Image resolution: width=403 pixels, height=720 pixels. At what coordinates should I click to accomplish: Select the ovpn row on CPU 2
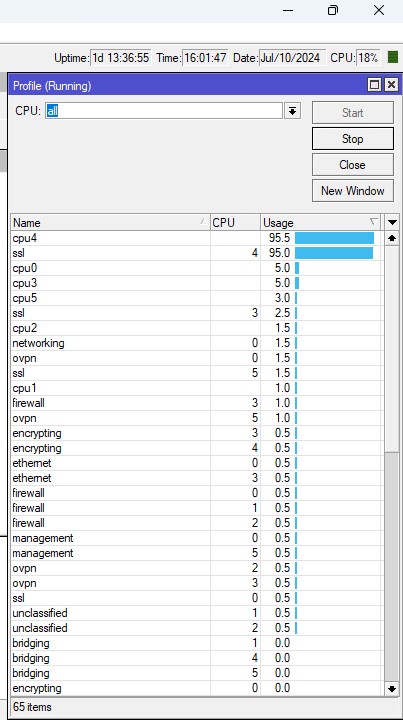point(196,568)
